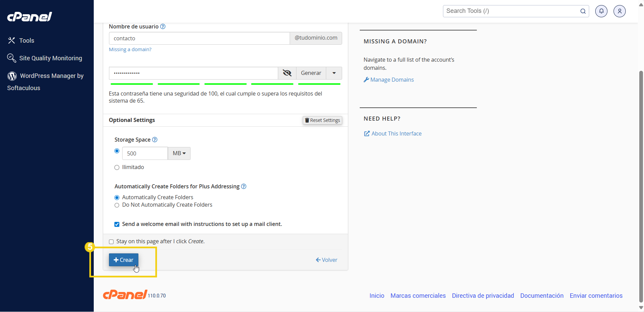This screenshot has width=644, height=312.
Task: Open Tools in the sidebar
Action: [26, 41]
